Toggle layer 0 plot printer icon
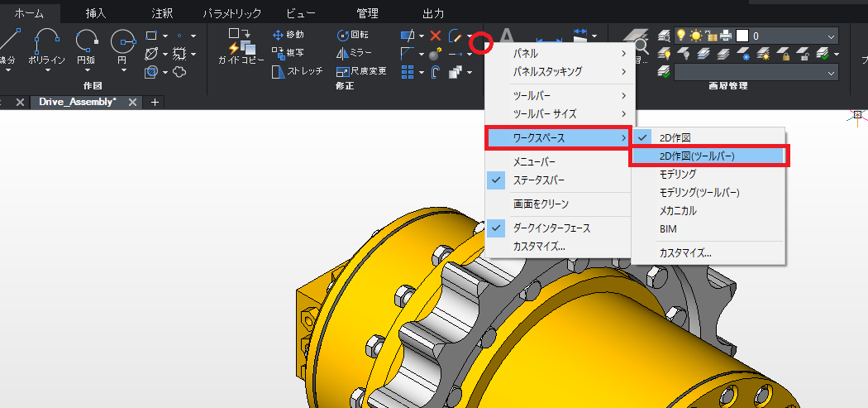 pyautogui.click(x=727, y=36)
